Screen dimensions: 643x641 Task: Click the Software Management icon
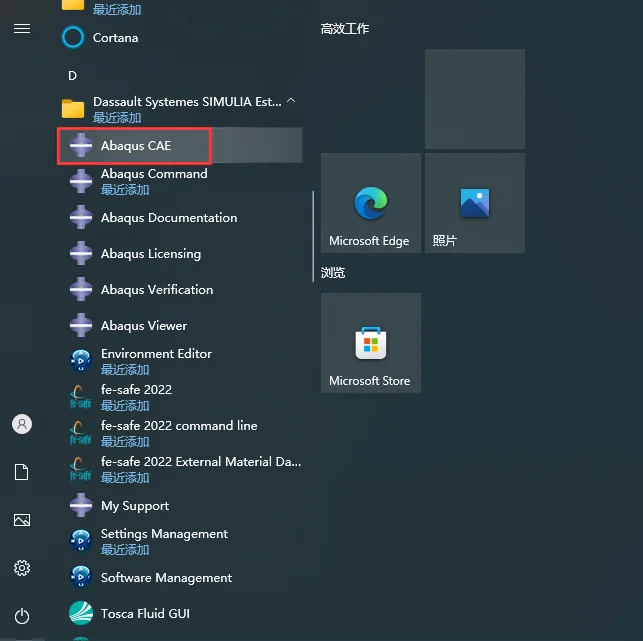[81, 577]
